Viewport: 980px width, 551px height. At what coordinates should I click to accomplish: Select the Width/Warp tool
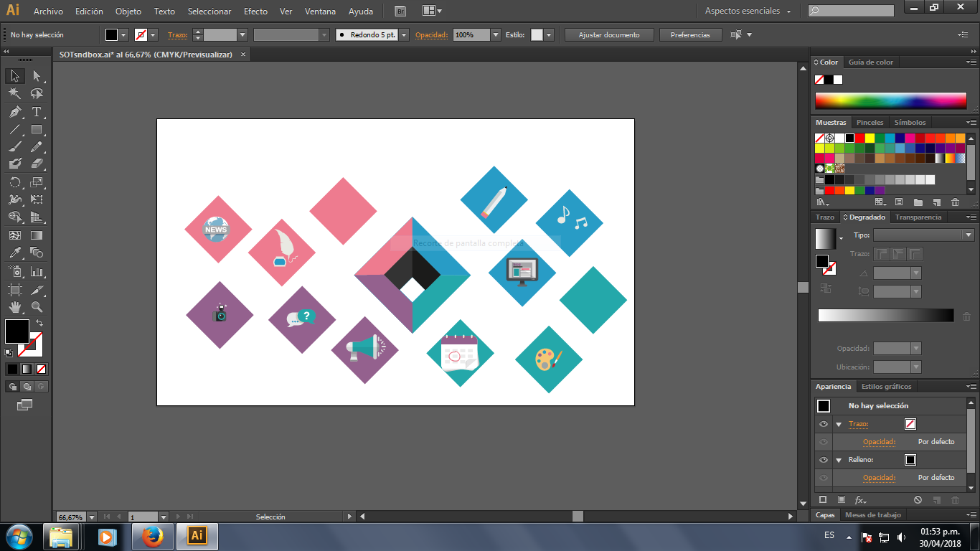tap(14, 199)
